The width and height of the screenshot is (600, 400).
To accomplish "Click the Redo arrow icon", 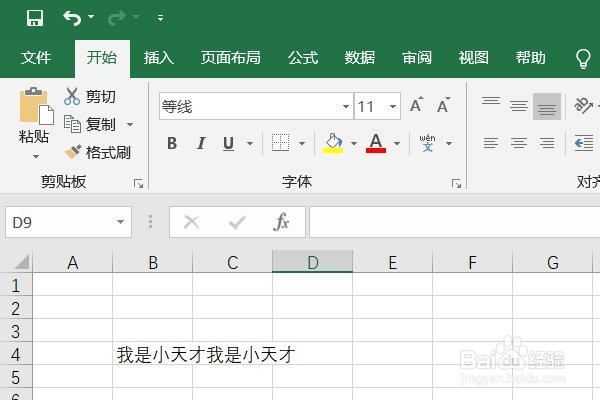I will (x=117, y=18).
